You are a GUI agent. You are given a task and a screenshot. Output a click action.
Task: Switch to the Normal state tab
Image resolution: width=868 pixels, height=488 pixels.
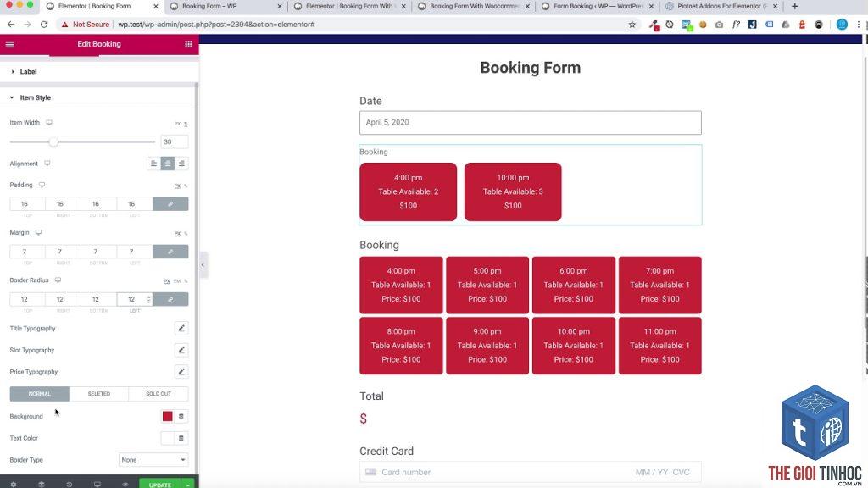39,393
